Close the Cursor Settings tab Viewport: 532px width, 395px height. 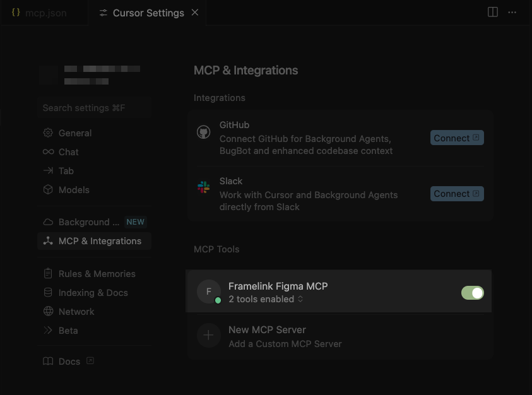click(x=195, y=13)
